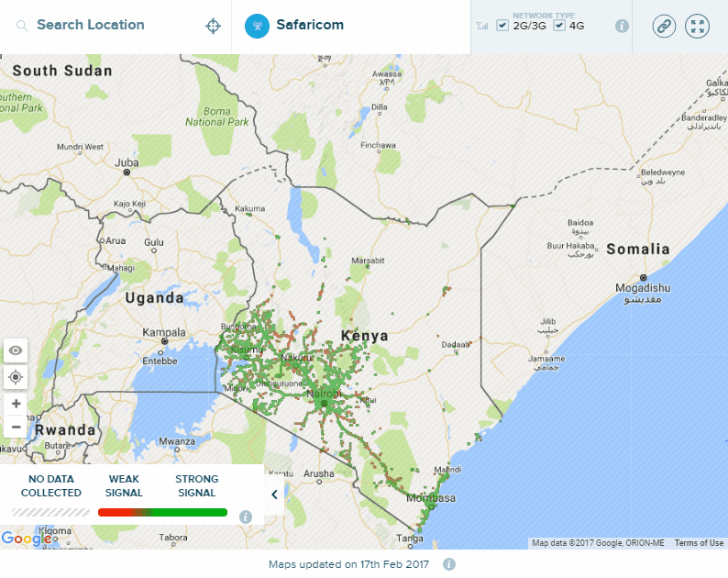Click the 'Marsabit' town label
The height and width of the screenshot is (578, 728).
[x=368, y=261]
